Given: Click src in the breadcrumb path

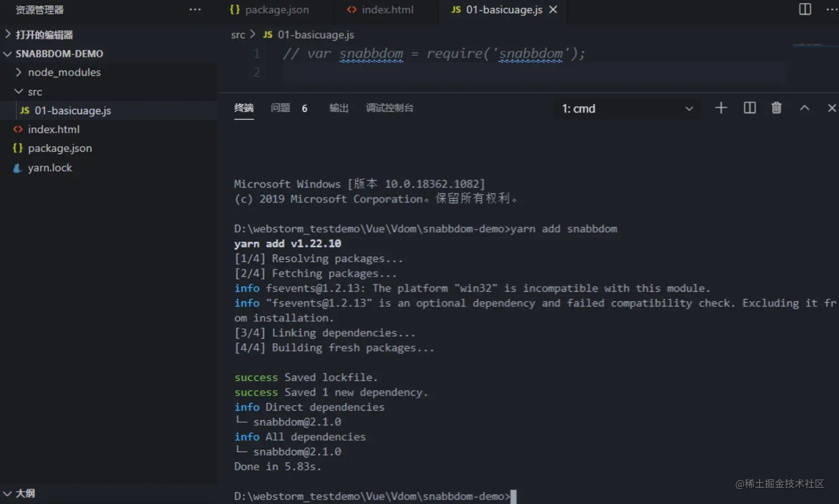Looking at the screenshot, I should [x=238, y=35].
